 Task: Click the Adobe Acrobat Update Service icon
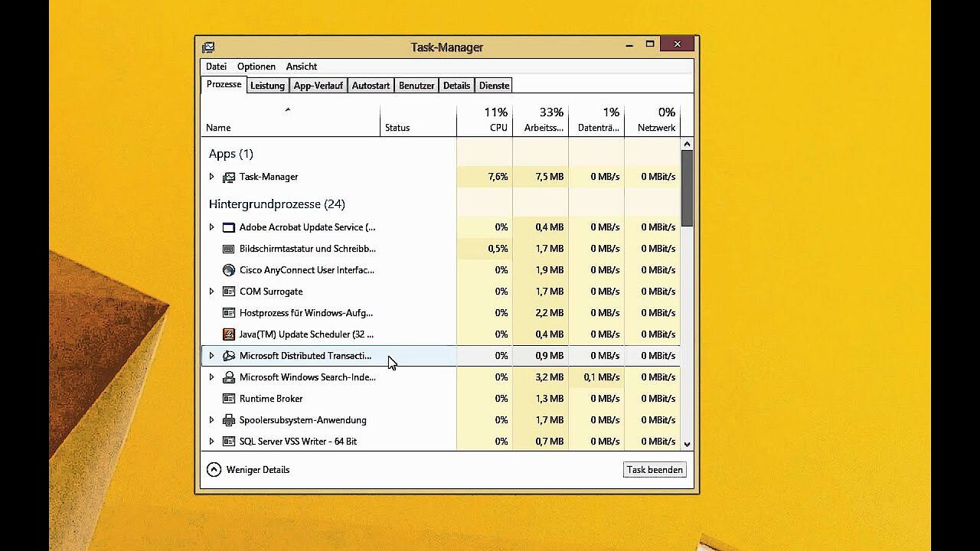coord(228,227)
